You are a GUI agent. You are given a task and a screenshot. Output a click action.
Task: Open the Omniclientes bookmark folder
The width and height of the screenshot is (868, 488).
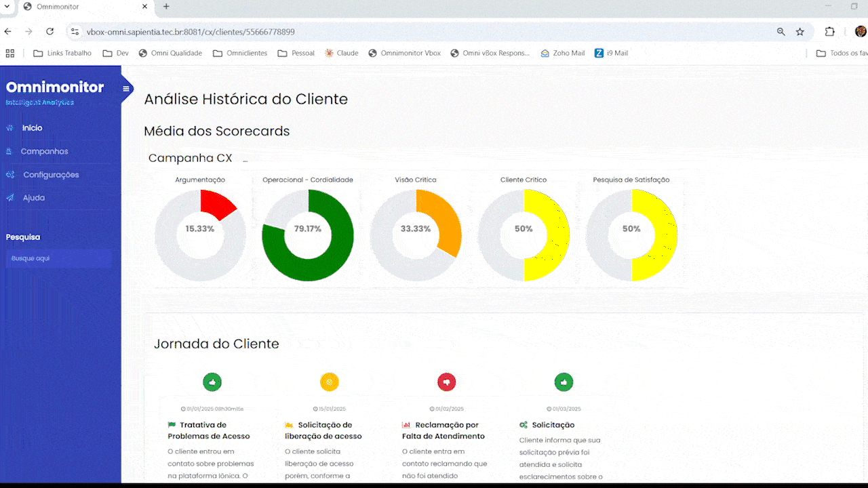(240, 53)
